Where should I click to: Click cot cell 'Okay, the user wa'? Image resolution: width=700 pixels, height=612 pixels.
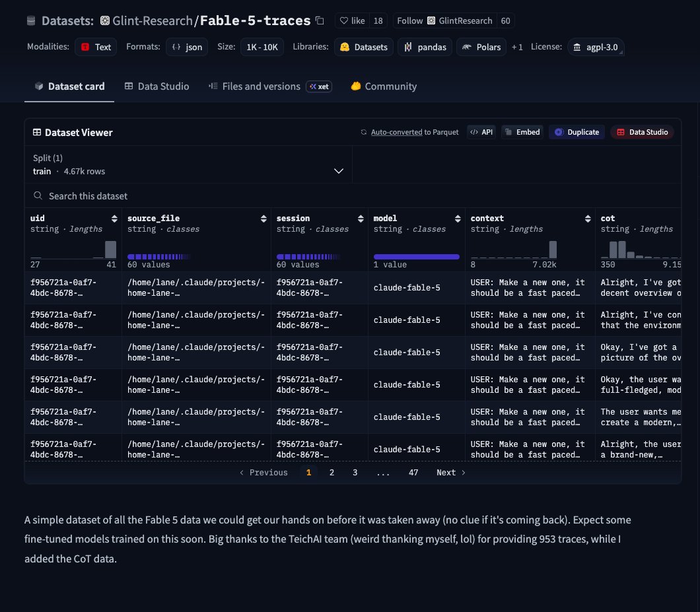point(639,385)
